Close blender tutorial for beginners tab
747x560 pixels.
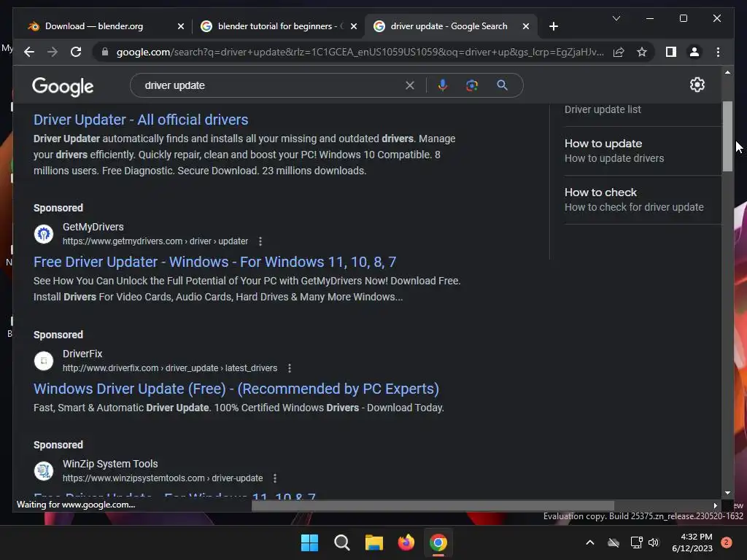[x=354, y=26]
